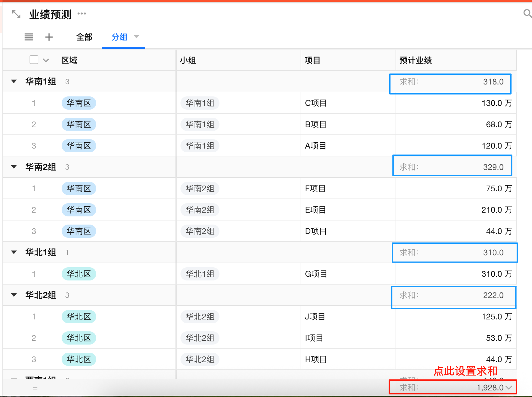The width and height of the screenshot is (532, 397).
Task: Open the dropdown chevron beside header checkbox
Action: [x=46, y=60]
